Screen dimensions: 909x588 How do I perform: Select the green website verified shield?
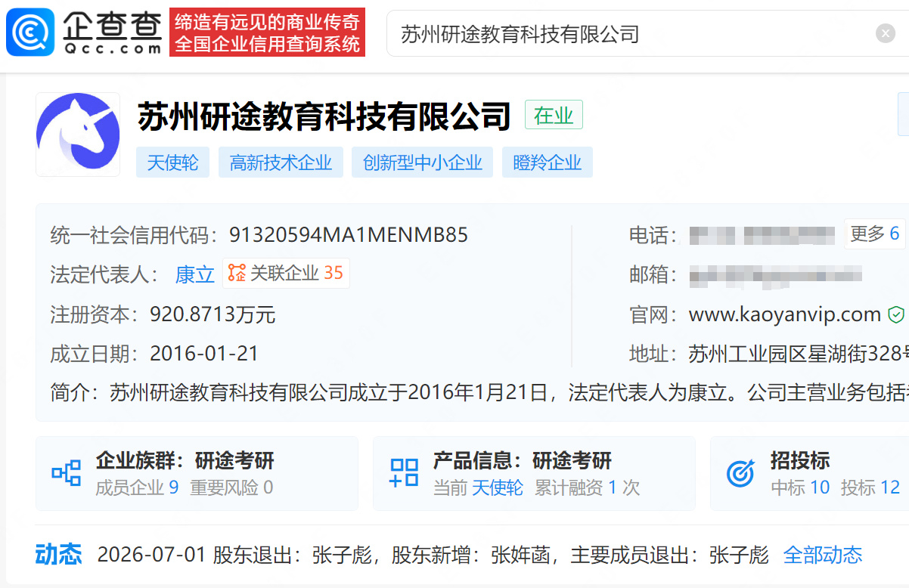pos(895,314)
